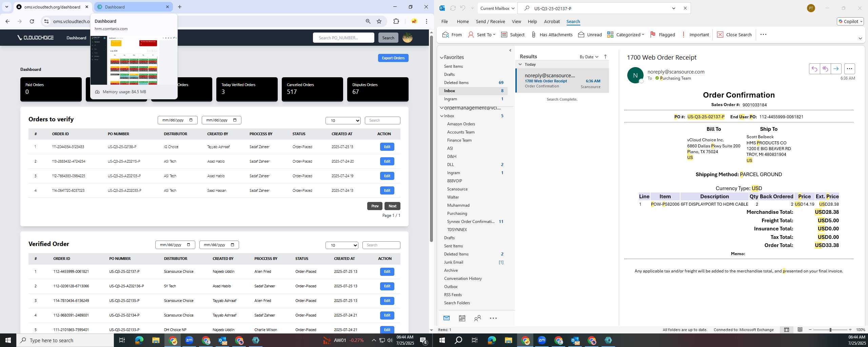
Task: Collapse ordermanagement Inbox folder tree
Action: [442, 116]
